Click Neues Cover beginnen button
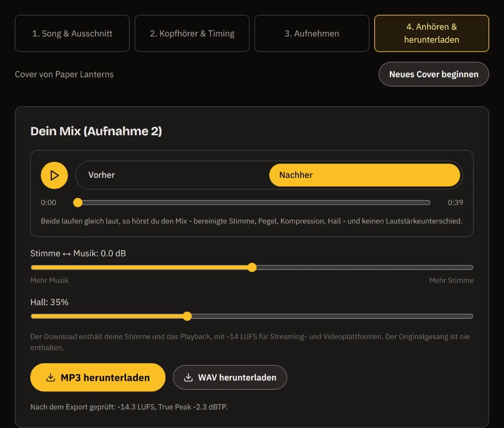 [x=434, y=74]
